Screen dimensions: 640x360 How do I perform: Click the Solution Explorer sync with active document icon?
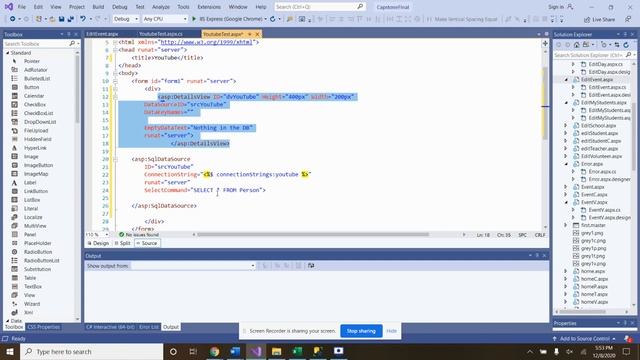click(x=617, y=45)
